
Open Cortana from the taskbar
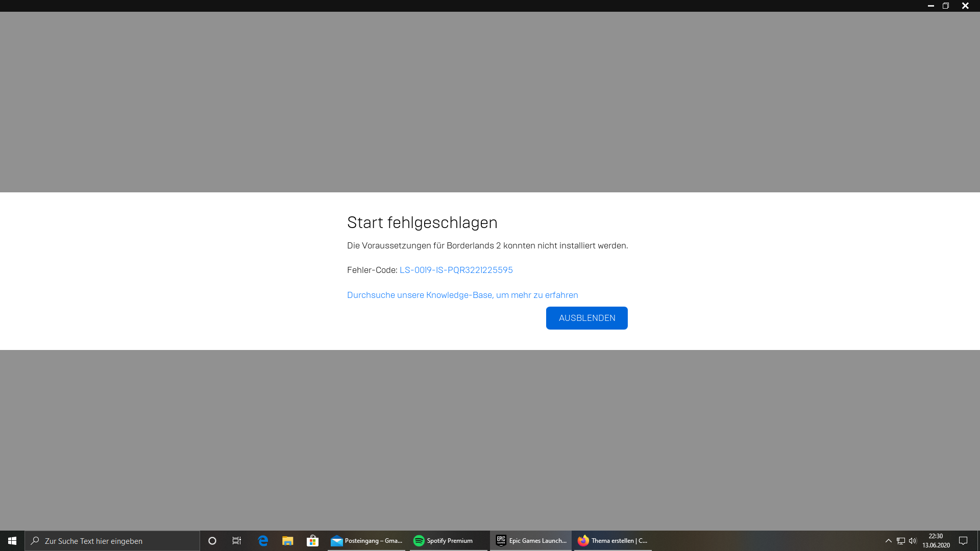click(212, 541)
